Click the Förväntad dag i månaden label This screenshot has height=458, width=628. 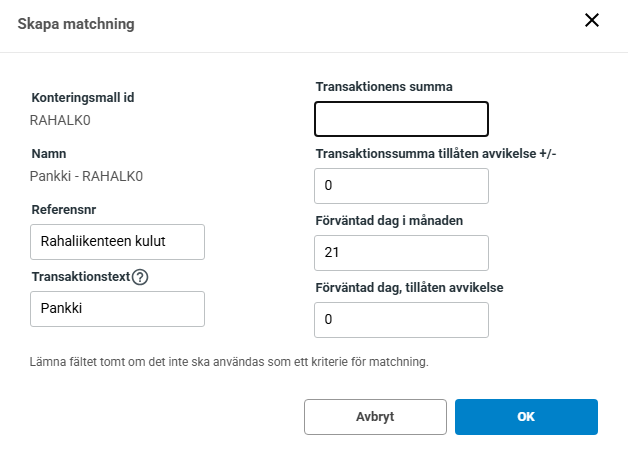(x=388, y=220)
